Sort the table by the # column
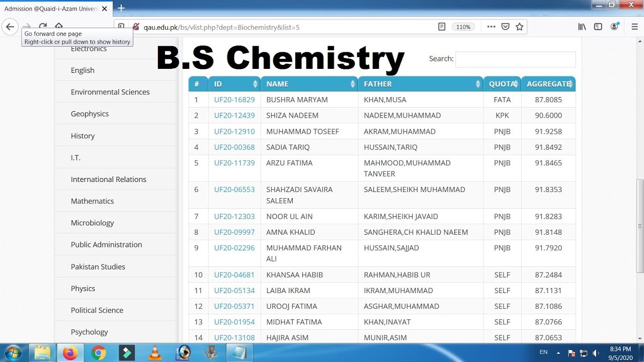The height and width of the screenshot is (362, 644). click(198, 84)
